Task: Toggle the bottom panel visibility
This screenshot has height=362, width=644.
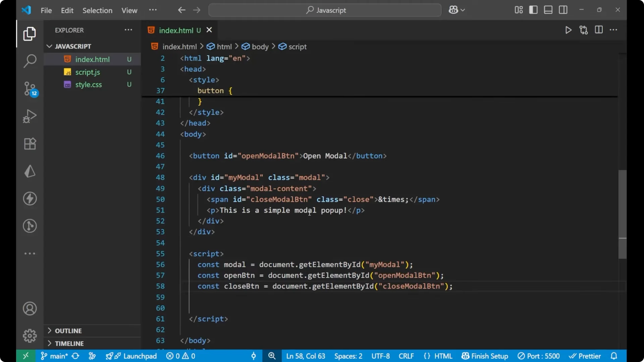Action: tap(548, 10)
